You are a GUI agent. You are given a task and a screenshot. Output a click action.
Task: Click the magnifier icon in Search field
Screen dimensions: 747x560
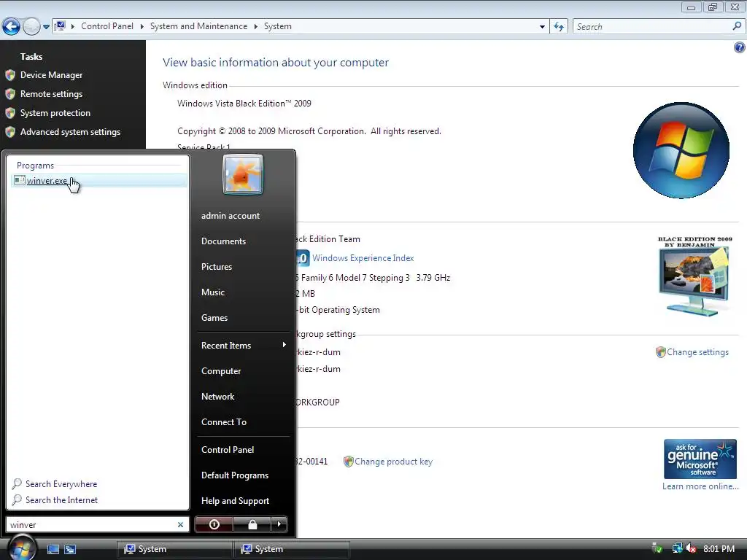point(737,26)
